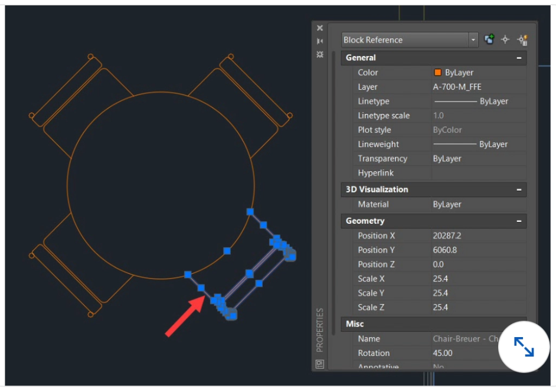Click the Toggle PICKADD value icon
This screenshot has width=556, height=392.
pyautogui.click(x=489, y=40)
